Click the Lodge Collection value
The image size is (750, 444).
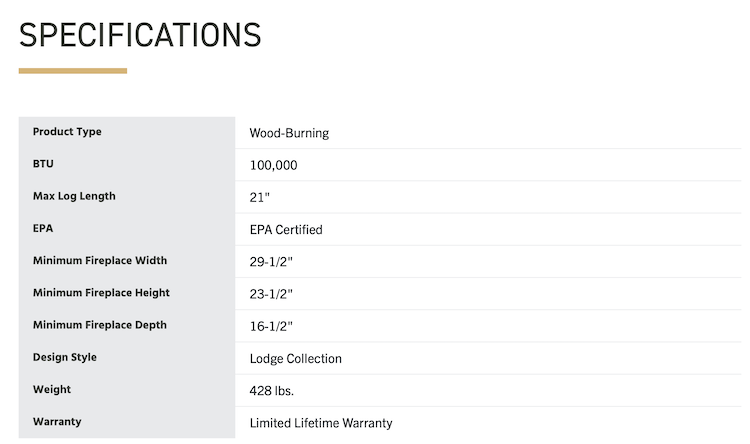coord(295,358)
